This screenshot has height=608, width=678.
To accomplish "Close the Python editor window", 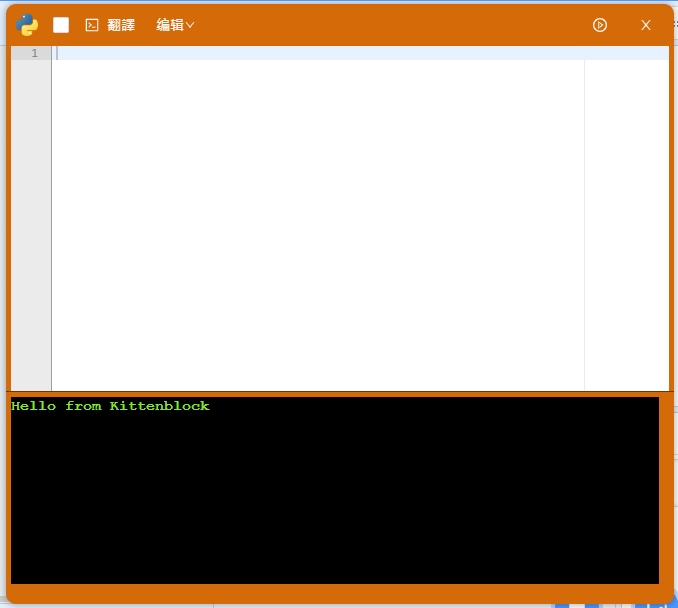I will pos(646,25).
